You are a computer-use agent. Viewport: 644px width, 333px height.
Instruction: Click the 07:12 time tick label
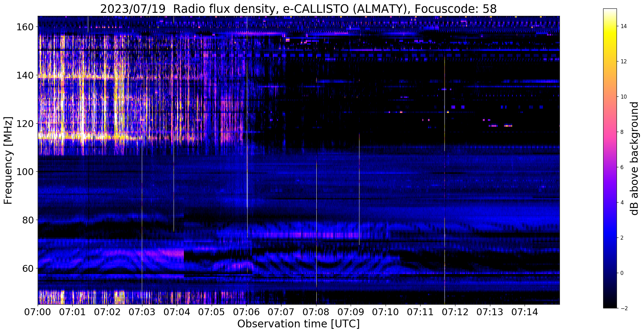point(455,311)
